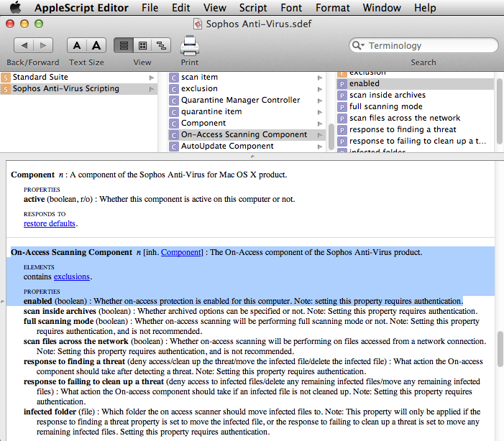Select response to failing to clean up property

pyautogui.click(x=415, y=141)
